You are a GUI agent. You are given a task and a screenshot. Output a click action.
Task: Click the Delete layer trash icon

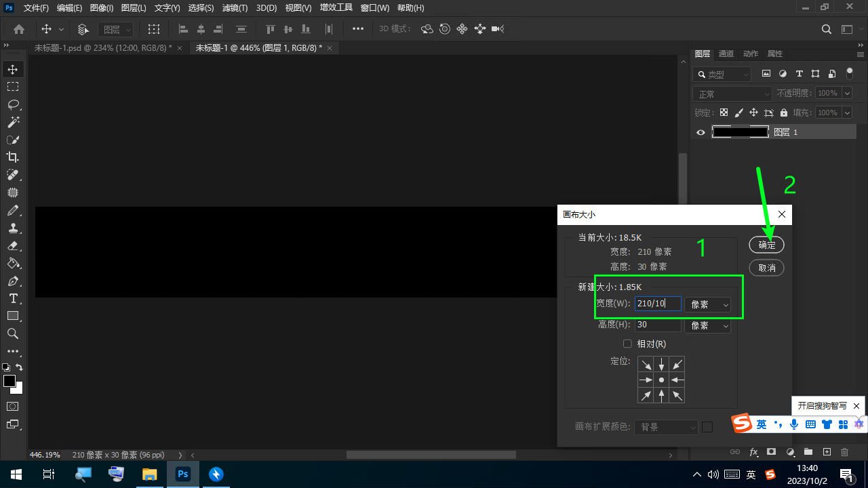[x=844, y=452]
